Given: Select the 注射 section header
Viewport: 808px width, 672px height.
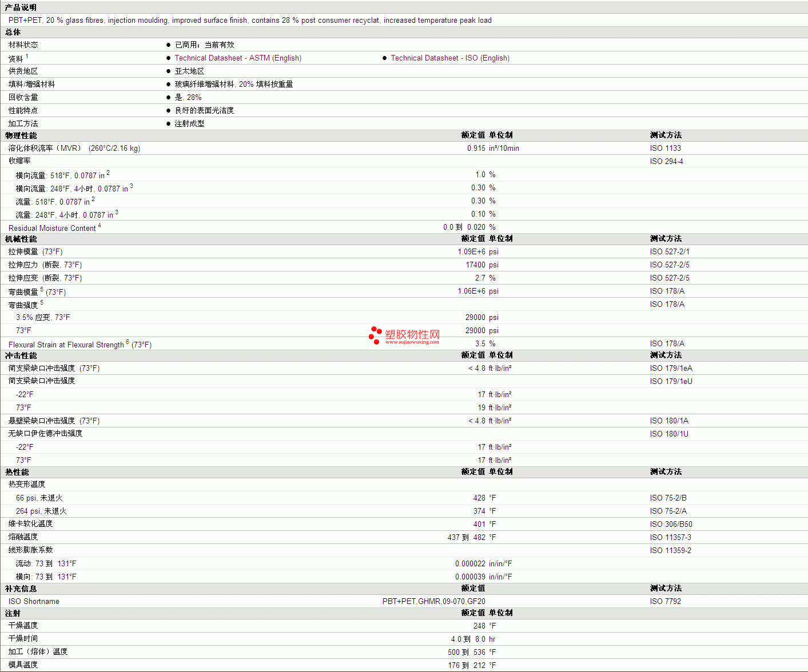Looking at the screenshot, I should [13, 613].
